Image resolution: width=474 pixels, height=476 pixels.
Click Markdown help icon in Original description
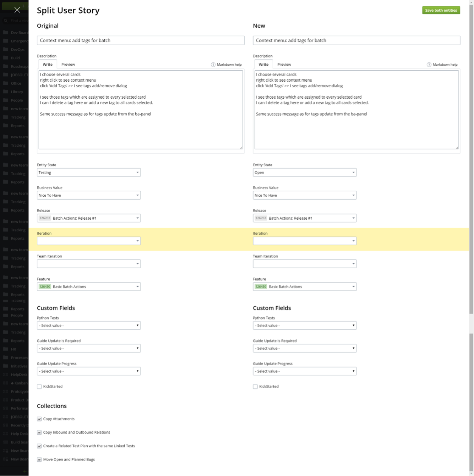(213, 65)
